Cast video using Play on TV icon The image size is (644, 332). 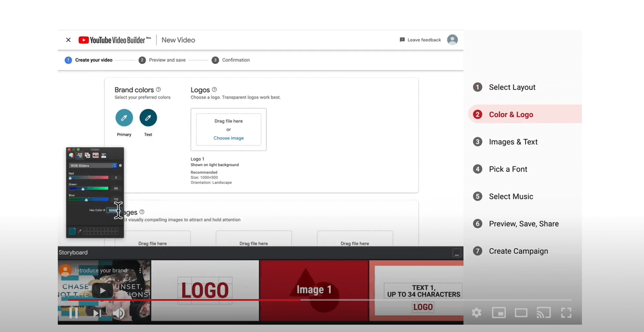(x=543, y=313)
